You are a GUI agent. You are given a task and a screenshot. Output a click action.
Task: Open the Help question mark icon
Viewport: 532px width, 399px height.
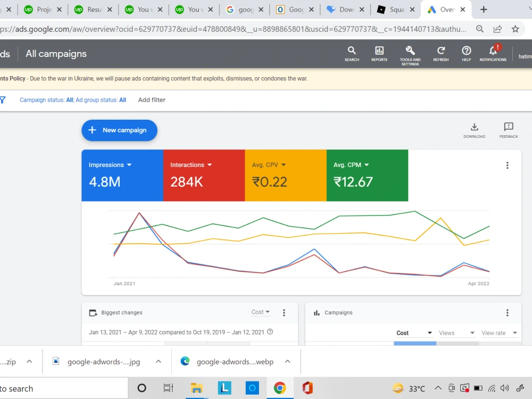click(466, 54)
